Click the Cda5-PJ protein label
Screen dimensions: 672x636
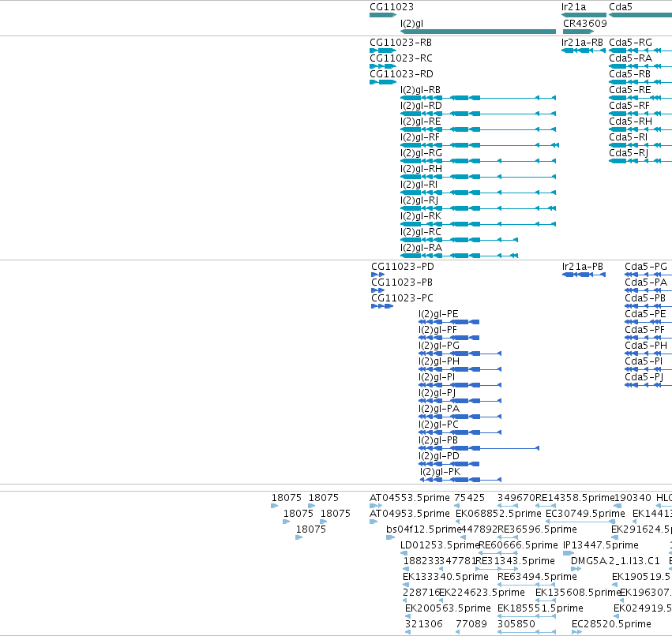644,378
